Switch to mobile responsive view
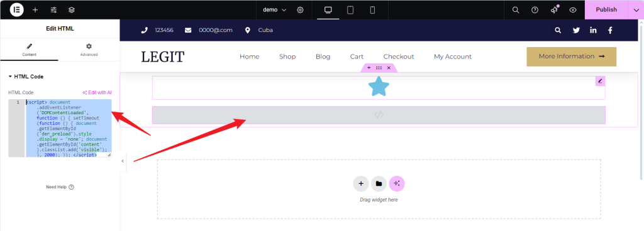 [372, 10]
